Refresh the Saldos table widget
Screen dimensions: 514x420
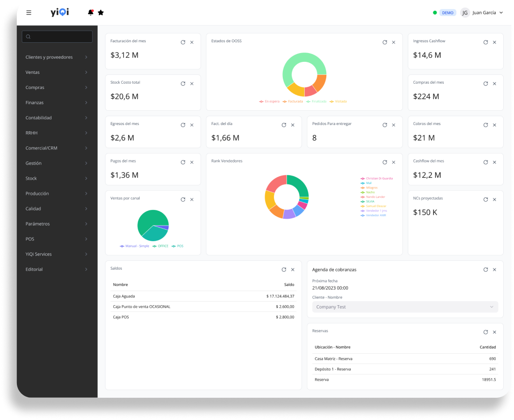(284, 270)
